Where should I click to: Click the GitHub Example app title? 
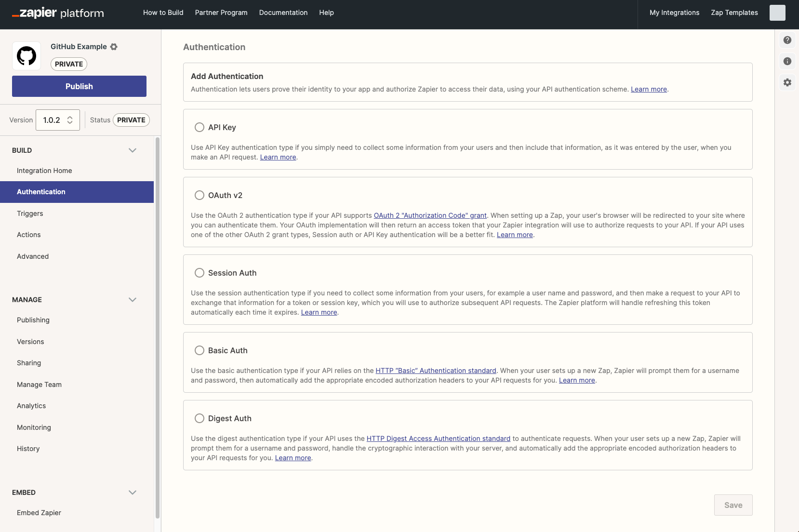click(x=79, y=47)
